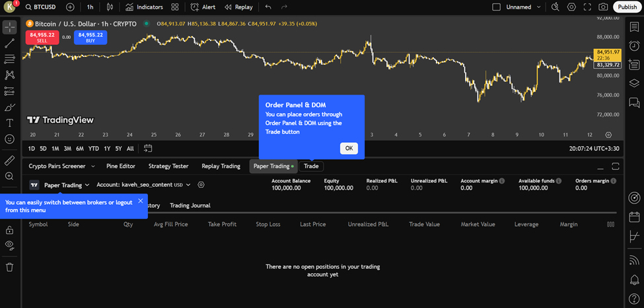Add symbol with plus circle icon
Image resolution: width=644 pixels, height=308 pixels.
70,7
